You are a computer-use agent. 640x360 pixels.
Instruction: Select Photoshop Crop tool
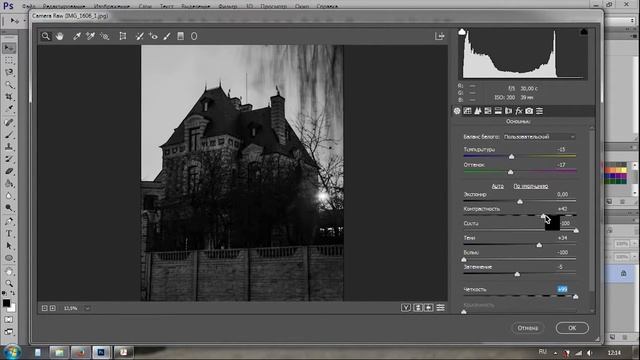pyautogui.click(x=9, y=97)
